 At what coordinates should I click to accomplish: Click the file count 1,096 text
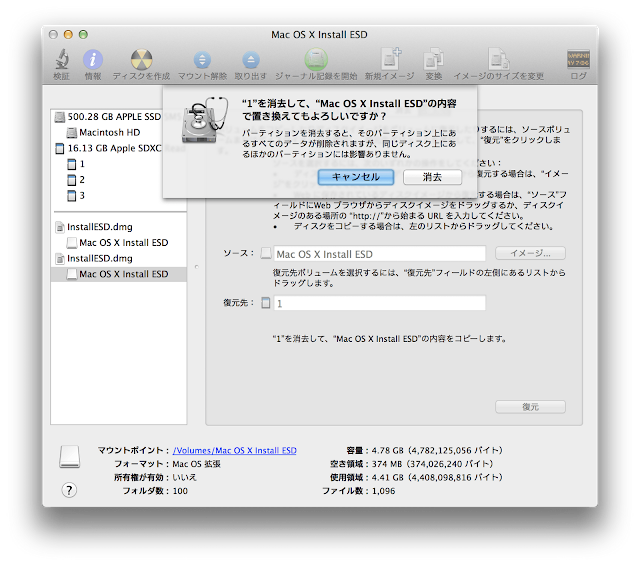tap(383, 491)
